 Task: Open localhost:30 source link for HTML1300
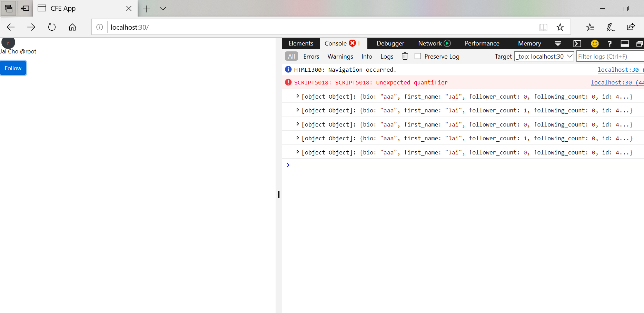tap(620, 70)
